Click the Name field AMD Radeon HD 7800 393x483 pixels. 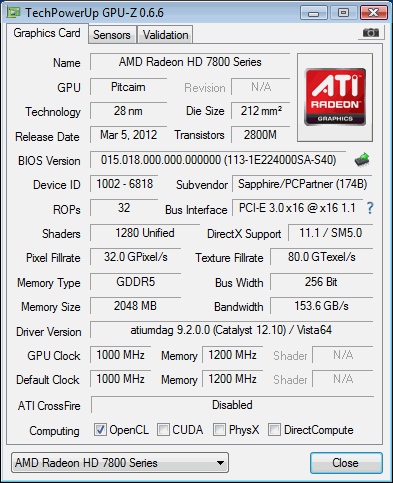(190, 62)
